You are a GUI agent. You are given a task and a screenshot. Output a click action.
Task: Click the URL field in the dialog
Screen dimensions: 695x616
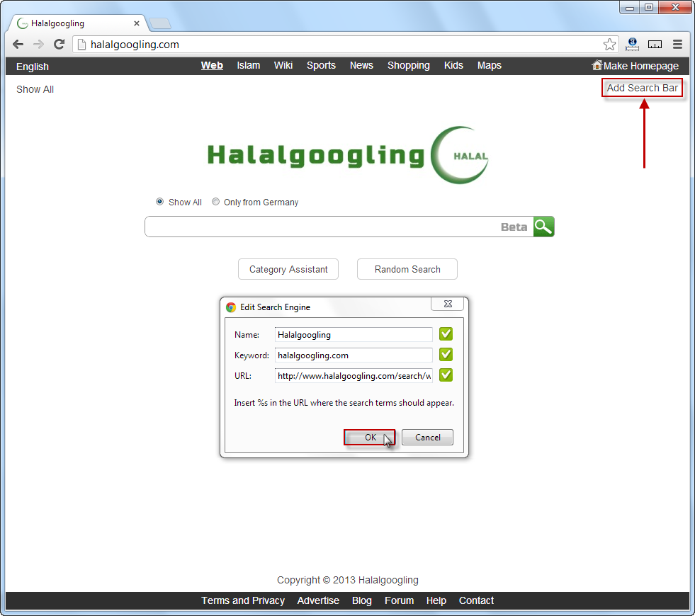[354, 375]
